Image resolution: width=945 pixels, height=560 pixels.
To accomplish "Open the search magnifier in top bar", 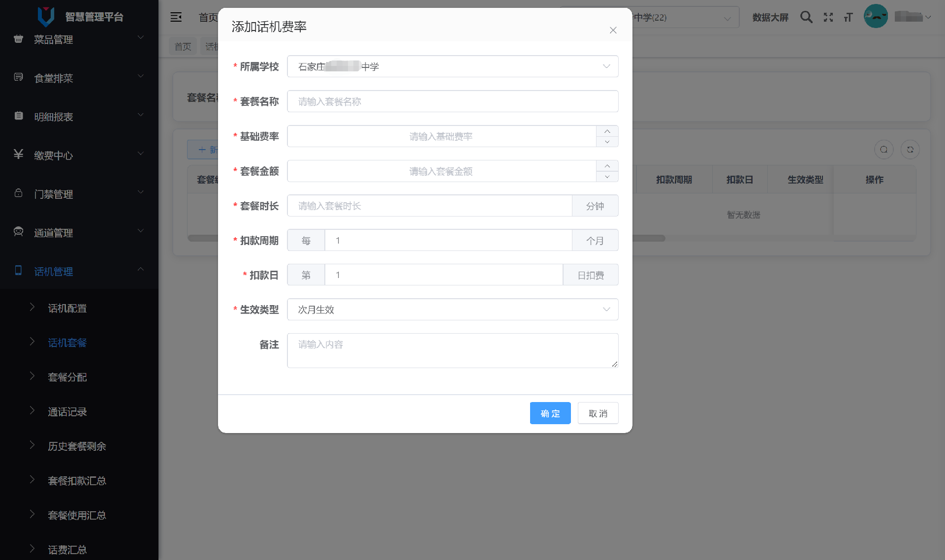I will pos(806,17).
